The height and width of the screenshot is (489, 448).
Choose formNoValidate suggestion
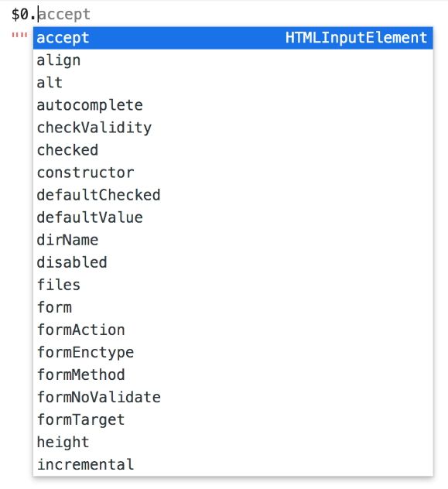233,397
